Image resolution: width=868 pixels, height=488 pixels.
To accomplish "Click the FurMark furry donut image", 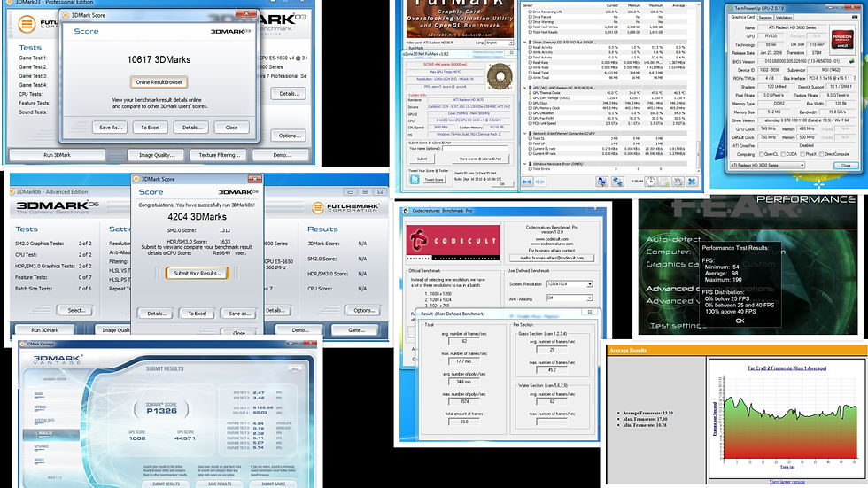I will click(500, 76).
